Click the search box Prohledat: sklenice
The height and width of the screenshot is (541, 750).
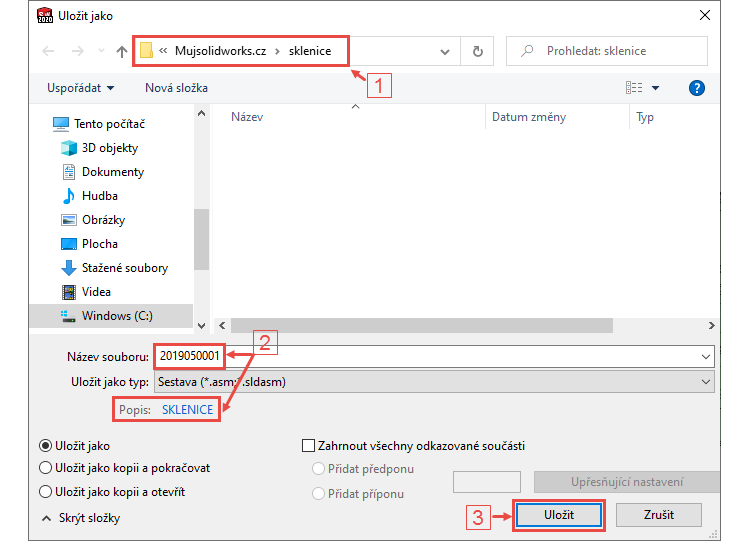coord(607,51)
